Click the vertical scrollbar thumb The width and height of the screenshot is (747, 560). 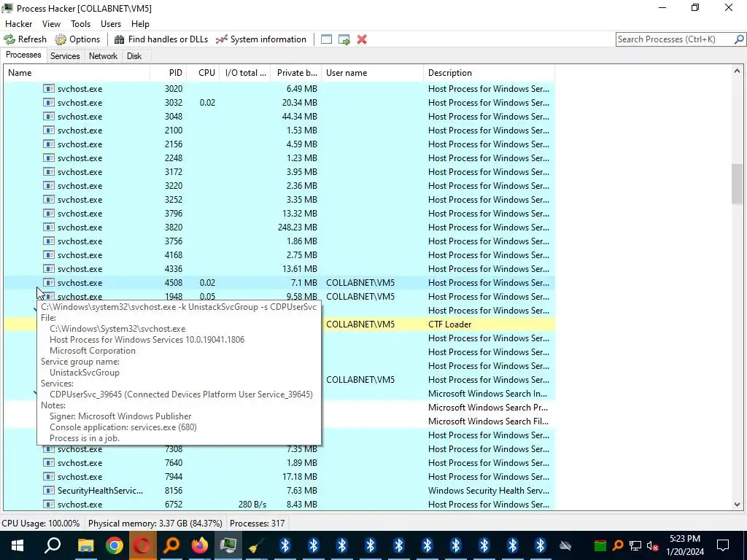(x=737, y=184)
